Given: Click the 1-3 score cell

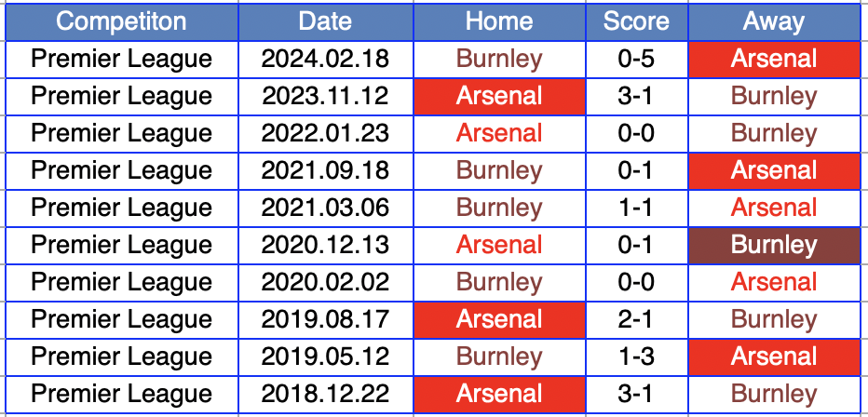Looking at the screenshot, I should pos(636,356).
